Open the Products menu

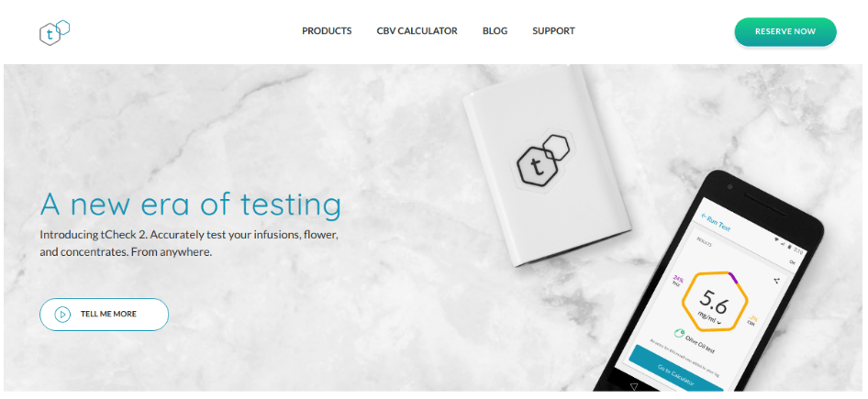pyautogui.click(x=327, y=31)
